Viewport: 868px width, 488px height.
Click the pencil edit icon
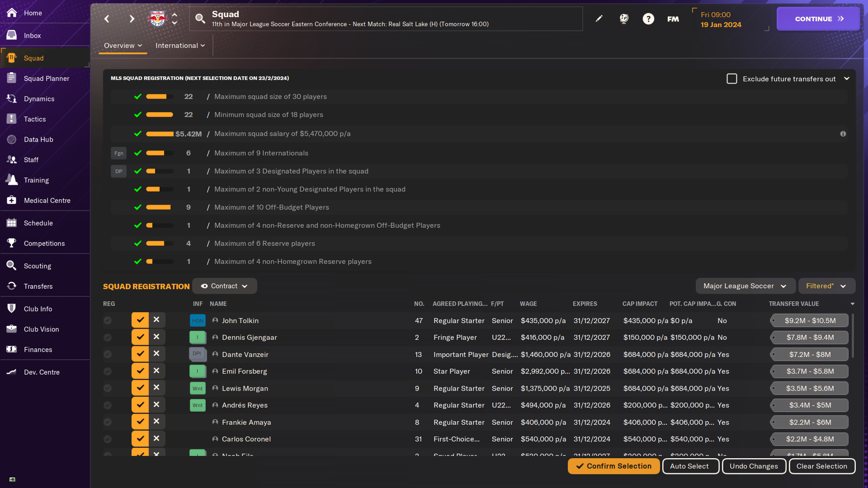click(x=599, y=19)
